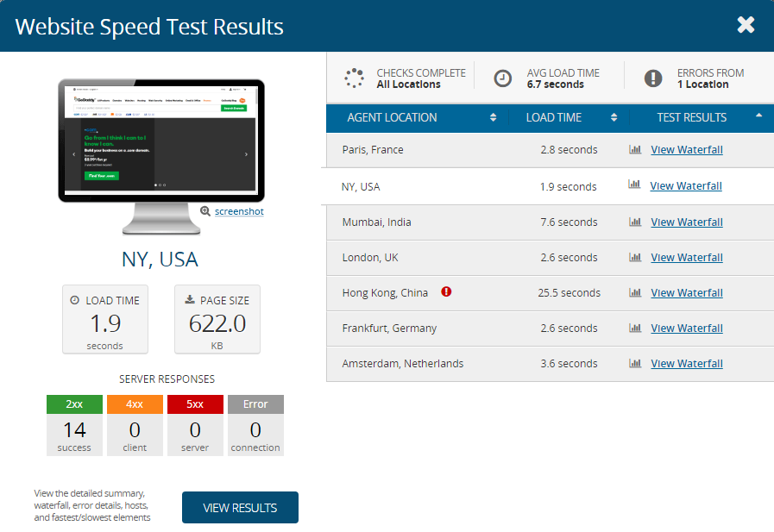Click the 25.5 seconds load time
Screen dimensions: 774x532
569,293
